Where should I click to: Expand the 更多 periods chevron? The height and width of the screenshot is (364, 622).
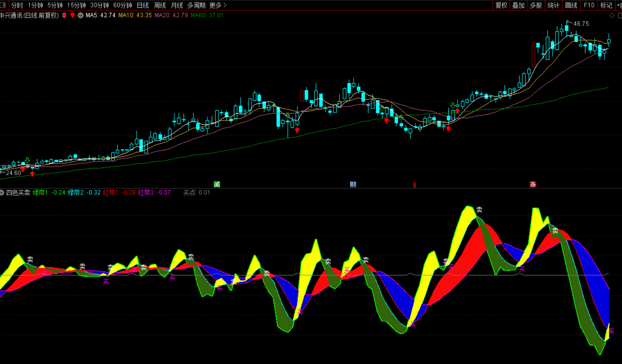(x=225, y=5)
